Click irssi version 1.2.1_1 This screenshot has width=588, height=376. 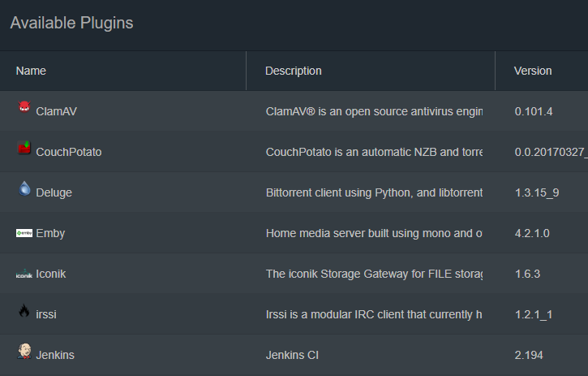534,314
